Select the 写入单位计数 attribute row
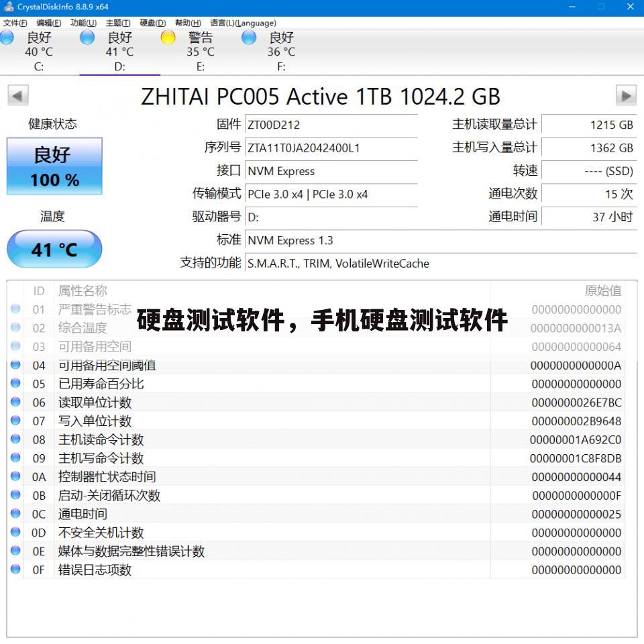 [316, 421]
